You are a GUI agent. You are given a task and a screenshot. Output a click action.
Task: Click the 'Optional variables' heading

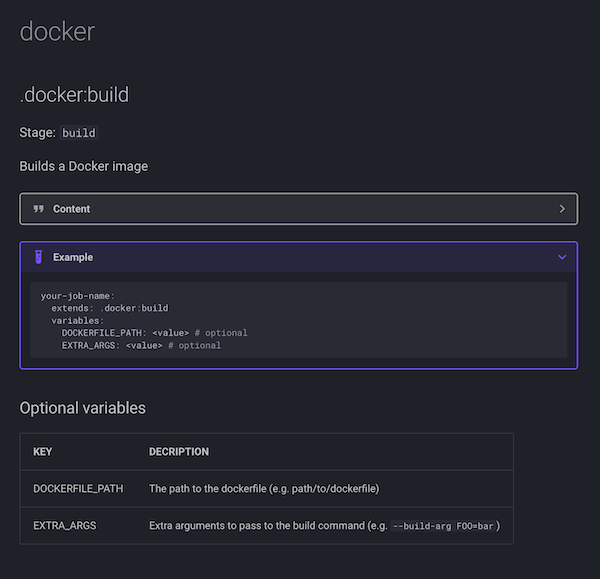[x=83, y=408]
